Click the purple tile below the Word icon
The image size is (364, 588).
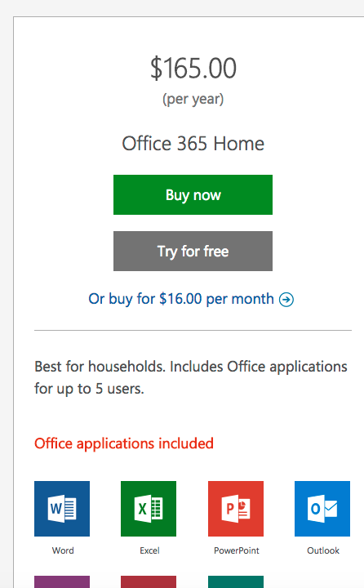pos(62,581)
